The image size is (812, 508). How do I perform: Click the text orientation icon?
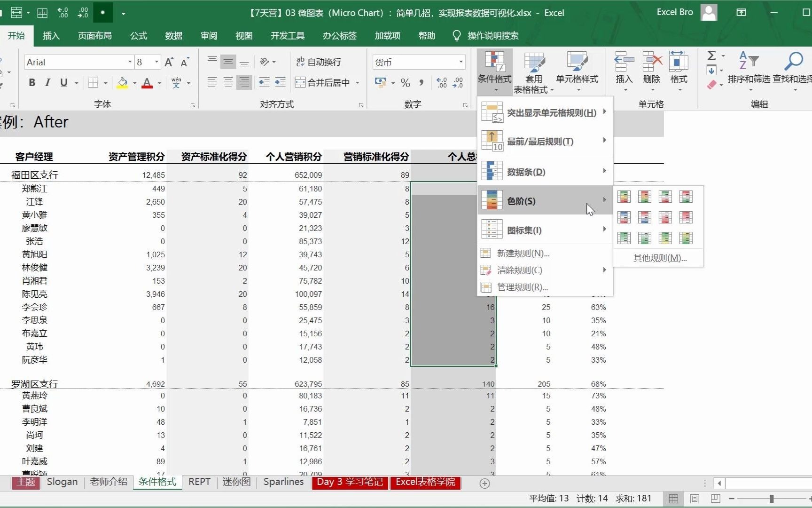(264, 62)
